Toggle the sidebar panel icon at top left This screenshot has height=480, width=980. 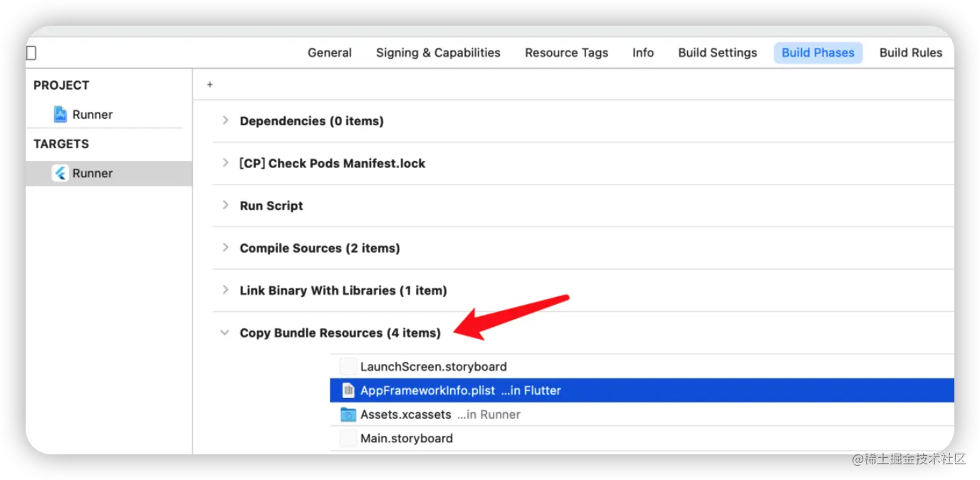pyautogui.click(x=31, y=53)
